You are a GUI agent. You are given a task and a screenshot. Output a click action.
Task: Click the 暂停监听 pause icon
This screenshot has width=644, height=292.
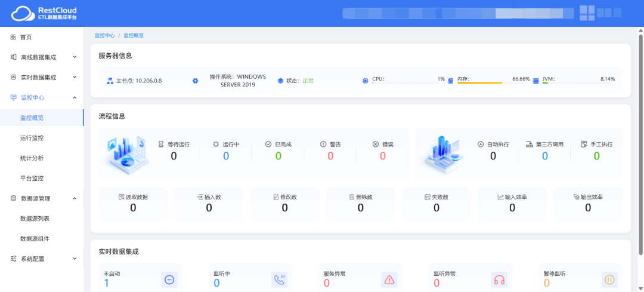pyautogui.click(x=609, y=280)
